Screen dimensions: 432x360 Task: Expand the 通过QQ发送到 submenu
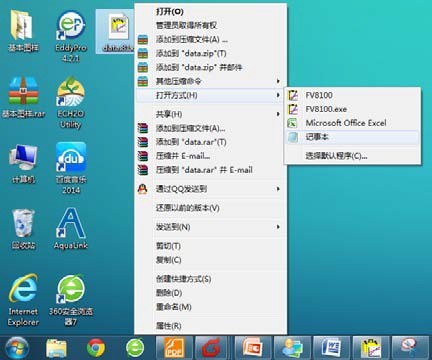(x=210, y=189)
